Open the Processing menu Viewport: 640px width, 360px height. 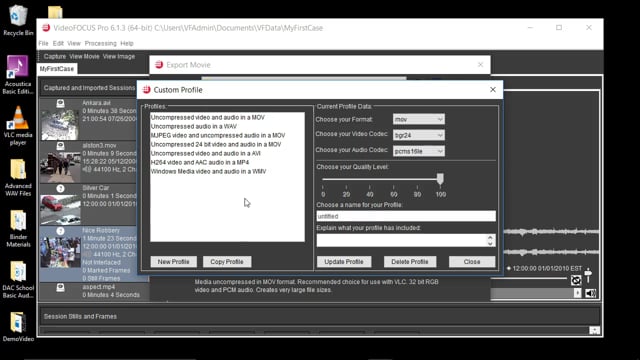[100, 43]
